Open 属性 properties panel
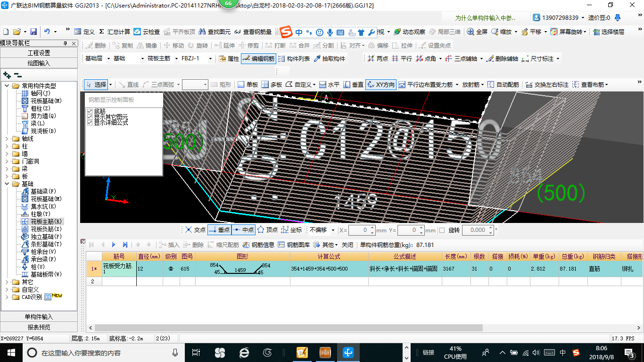The width and height of the screenshot is (644, 362). click(229, 58)
